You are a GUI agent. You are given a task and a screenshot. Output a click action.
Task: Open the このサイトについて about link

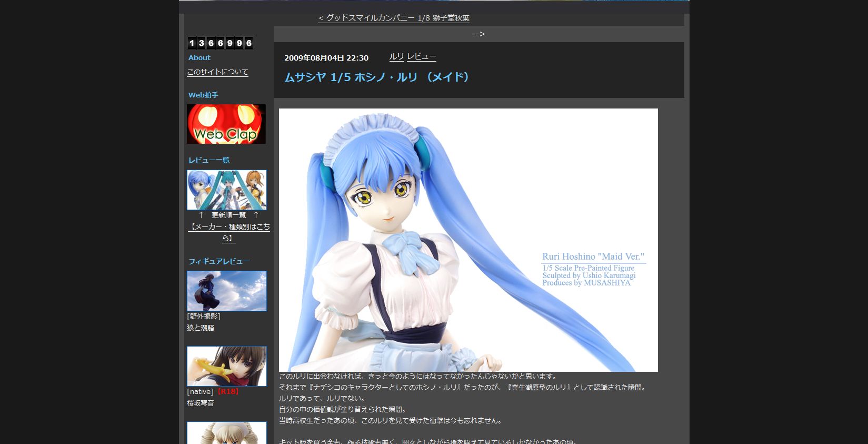point(217,72)
